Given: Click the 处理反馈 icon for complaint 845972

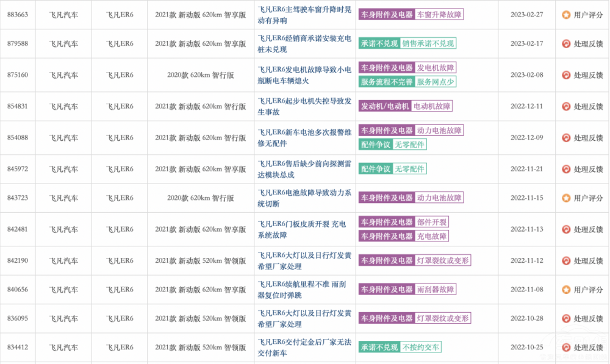Looking at the screenshot, I should (x=566, y=169).
